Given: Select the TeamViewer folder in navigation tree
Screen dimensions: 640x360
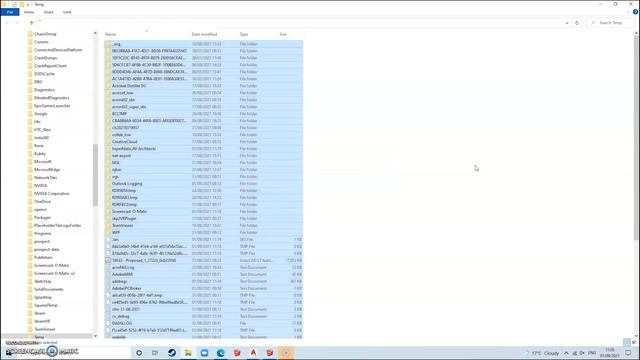Looking at the screenshot, I should point(44,329).
